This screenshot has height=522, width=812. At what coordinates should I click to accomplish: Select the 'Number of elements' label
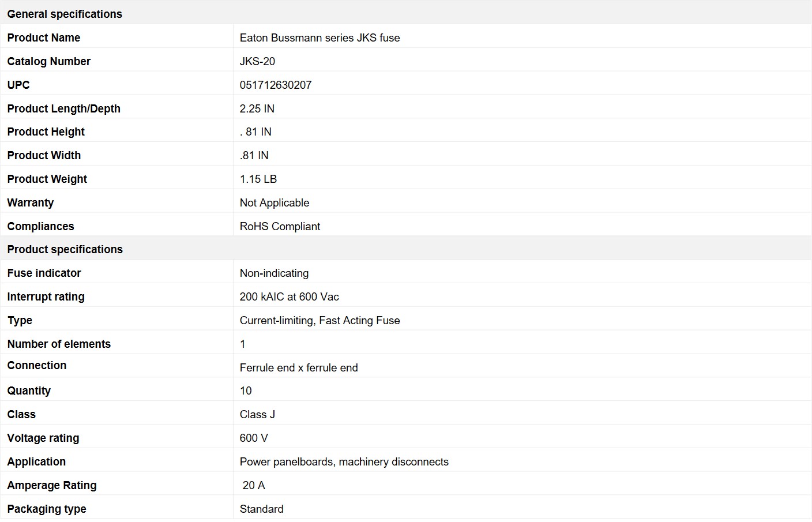coord(59,344)
